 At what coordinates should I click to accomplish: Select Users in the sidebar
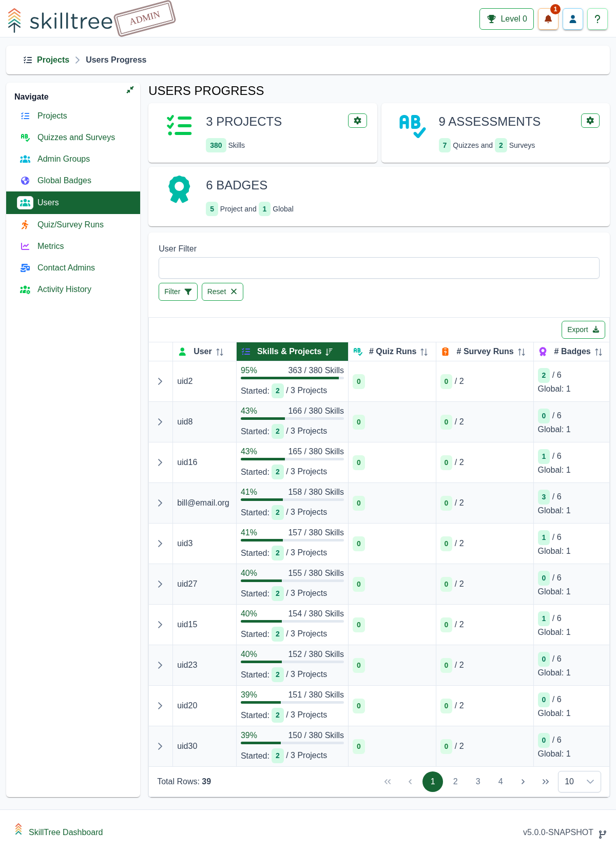(73, 203)
